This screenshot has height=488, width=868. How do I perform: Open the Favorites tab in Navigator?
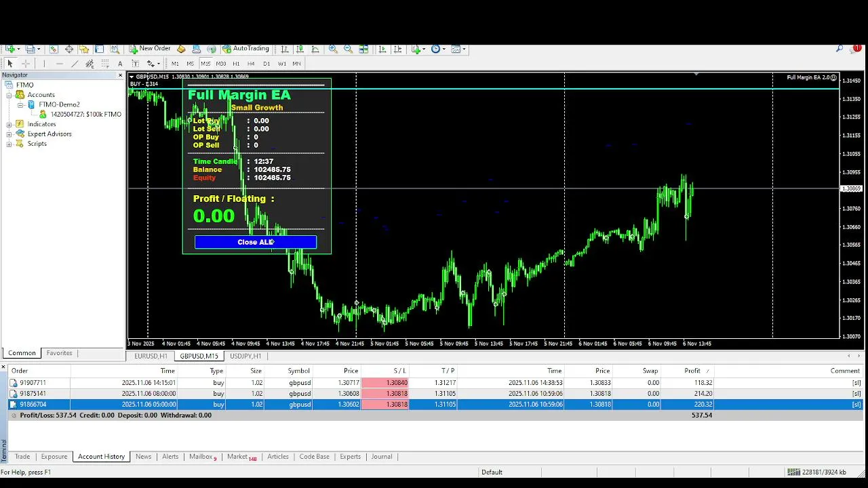[x=59, y=353]
